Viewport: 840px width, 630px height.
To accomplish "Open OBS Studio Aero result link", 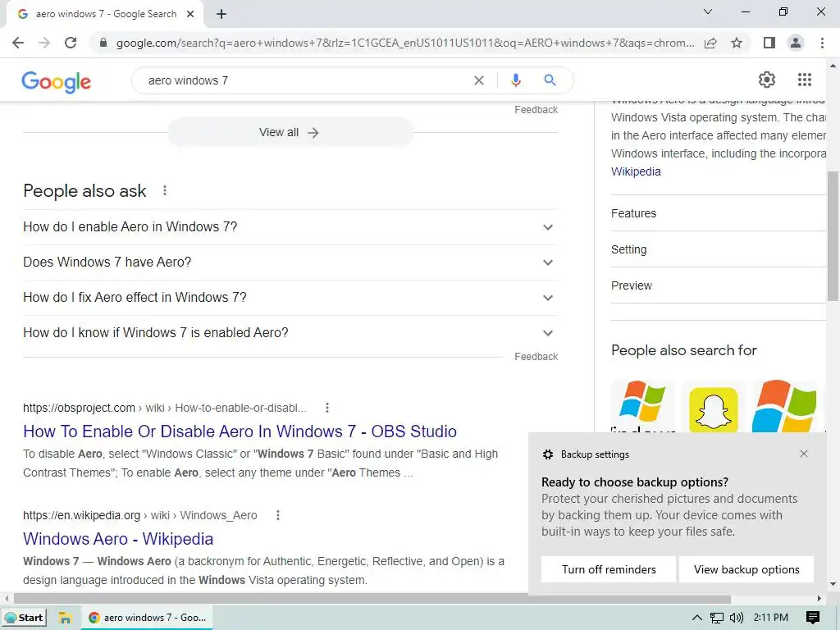I will tap(240, 431).
